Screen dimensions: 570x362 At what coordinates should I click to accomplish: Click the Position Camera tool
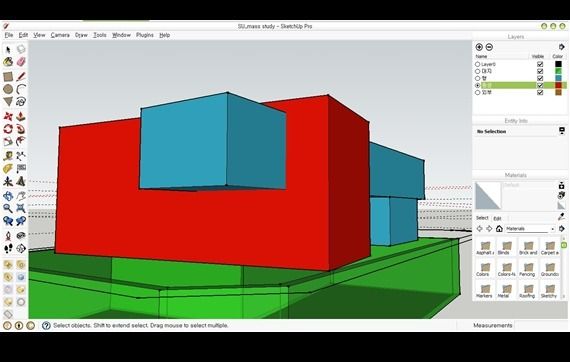coord(8,236)
